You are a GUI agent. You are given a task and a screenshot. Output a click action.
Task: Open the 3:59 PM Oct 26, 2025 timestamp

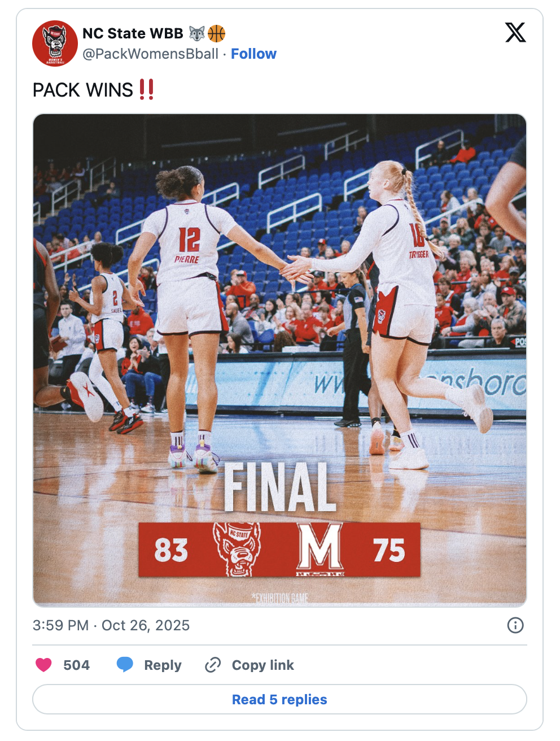(x=111, y=625)
